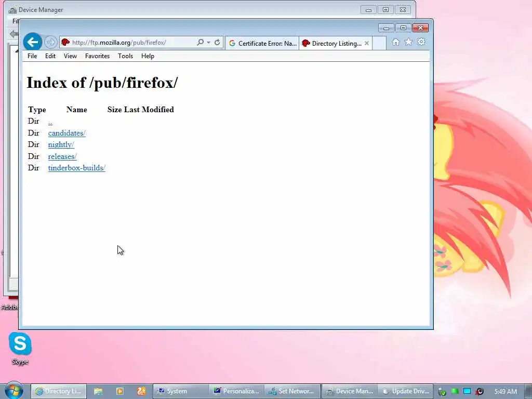Image resolution: width=532 pixels, height=399 pixels.
Task: Click the grayed forward arrow button
Action: point(50,43)
